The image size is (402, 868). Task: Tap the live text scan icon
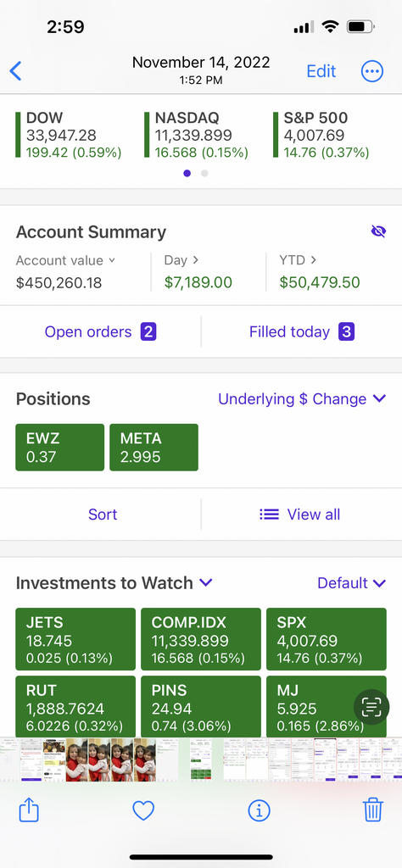[x=371, y=707]
